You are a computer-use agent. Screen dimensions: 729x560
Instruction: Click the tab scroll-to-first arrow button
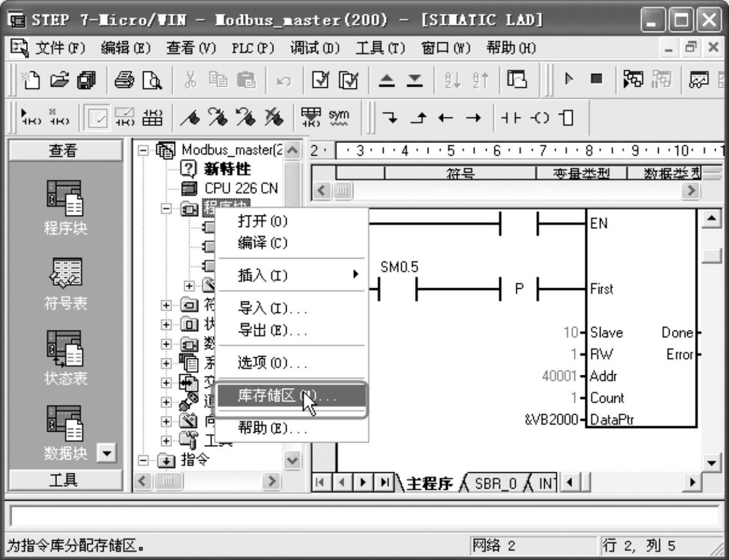[320, 482]
